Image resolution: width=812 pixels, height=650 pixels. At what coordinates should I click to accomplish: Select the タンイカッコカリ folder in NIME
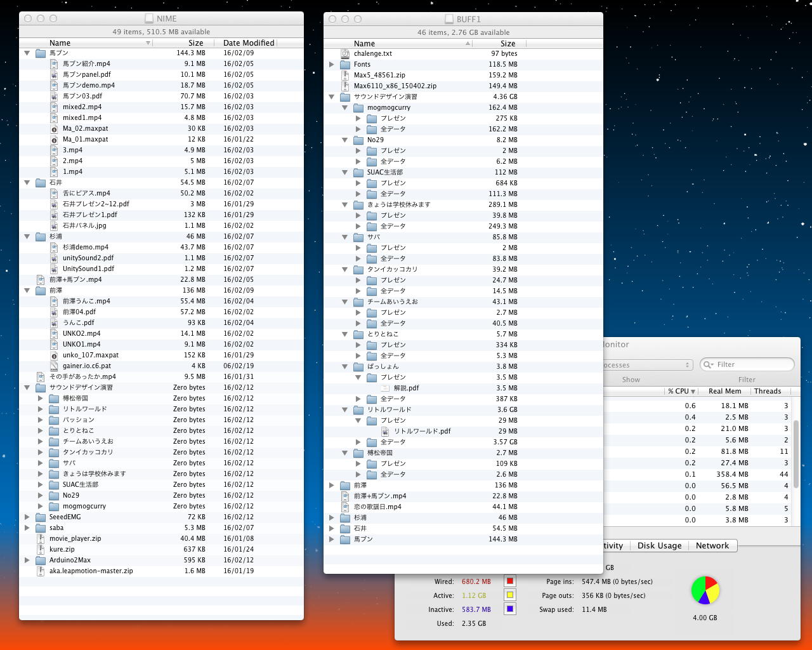coord(161,452)
